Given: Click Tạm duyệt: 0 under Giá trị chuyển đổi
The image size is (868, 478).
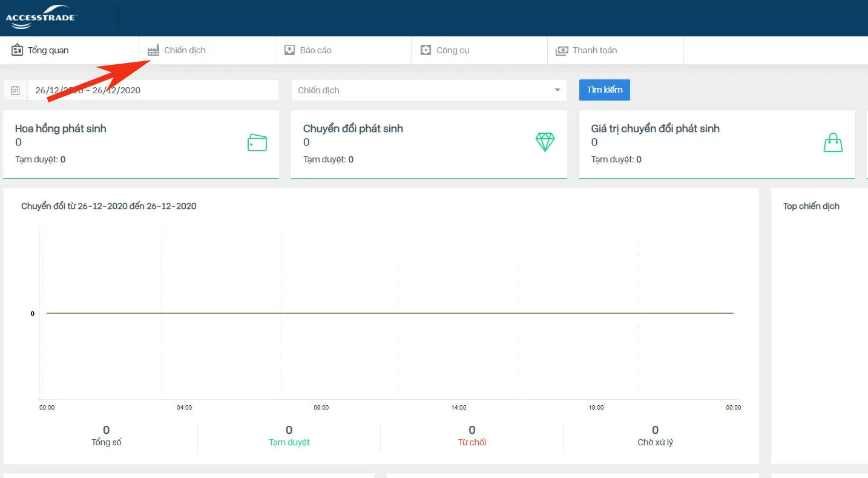Looking at the screenshot, I should coord(617,159).
